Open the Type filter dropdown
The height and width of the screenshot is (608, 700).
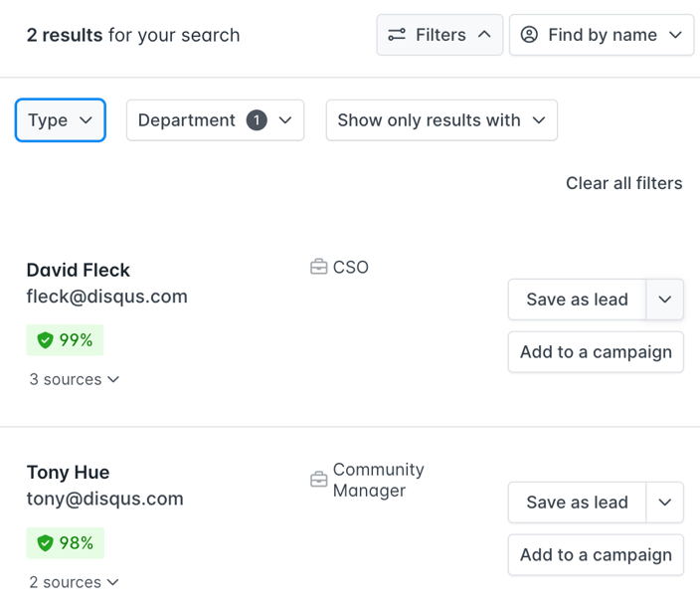pos(61,120)
